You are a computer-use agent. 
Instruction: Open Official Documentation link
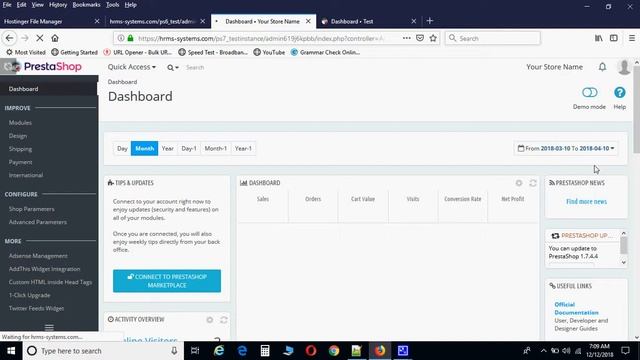click(576, 309)
